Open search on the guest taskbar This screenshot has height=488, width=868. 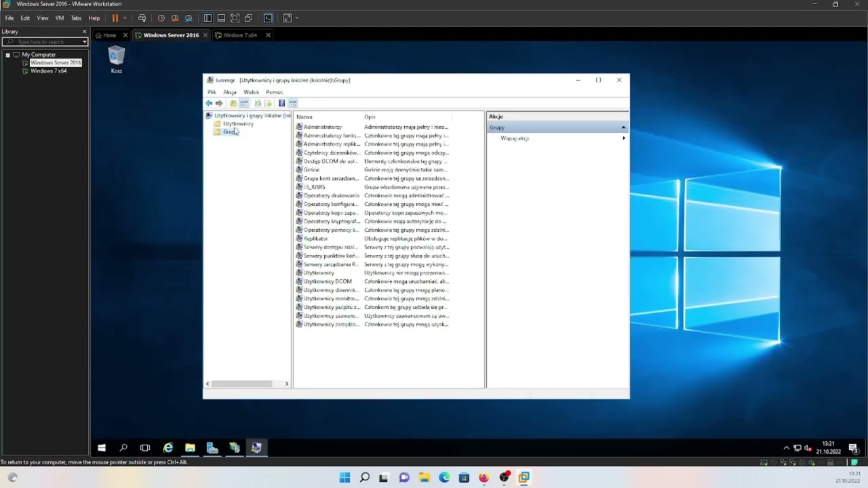click(x=123, y=448)
